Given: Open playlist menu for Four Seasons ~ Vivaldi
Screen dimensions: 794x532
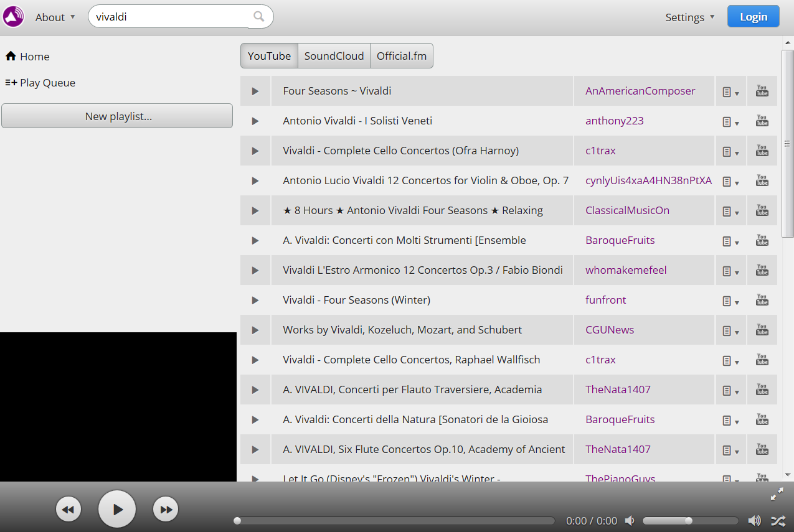Looking at the screenshot, I should coord(730,91).
